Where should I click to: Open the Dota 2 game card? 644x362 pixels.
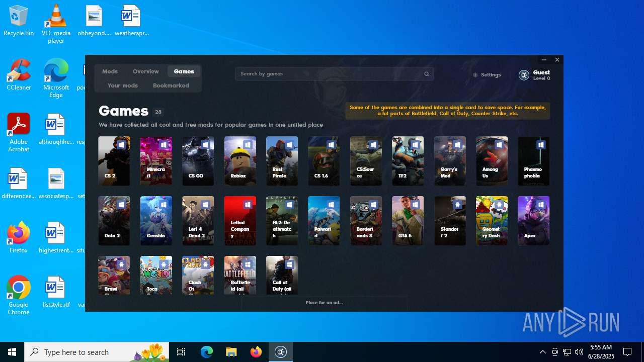tap(114, 221)
